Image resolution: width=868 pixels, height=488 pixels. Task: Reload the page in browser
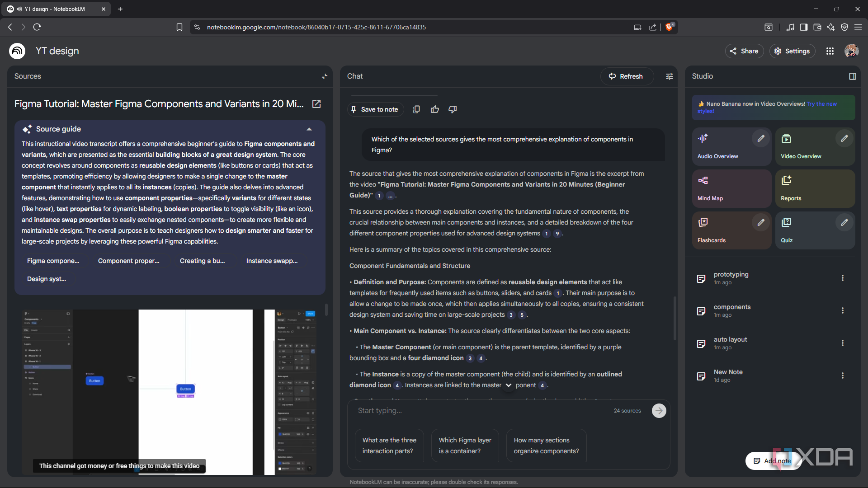point(37,27)
